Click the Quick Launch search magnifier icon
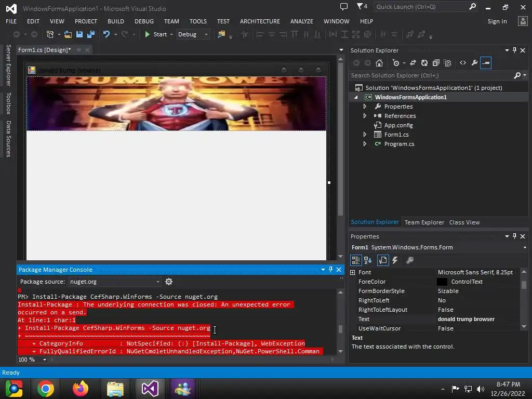532x399 pixels. tap(472, 6)
